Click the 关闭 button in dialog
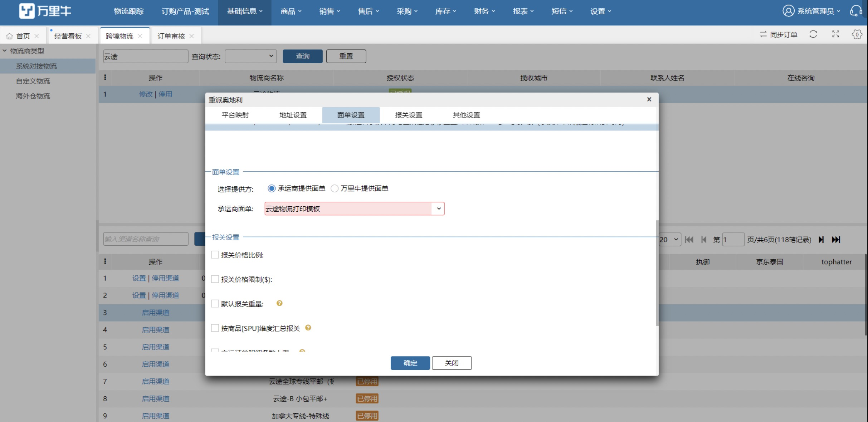868x422 pixels. 452,363
